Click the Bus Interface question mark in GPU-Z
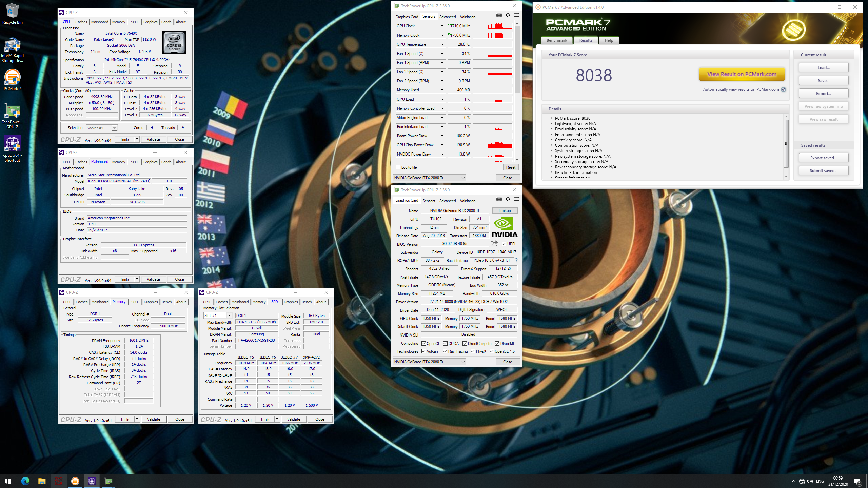868x488 pixels. pyautogui.click(x=516, y=260)
